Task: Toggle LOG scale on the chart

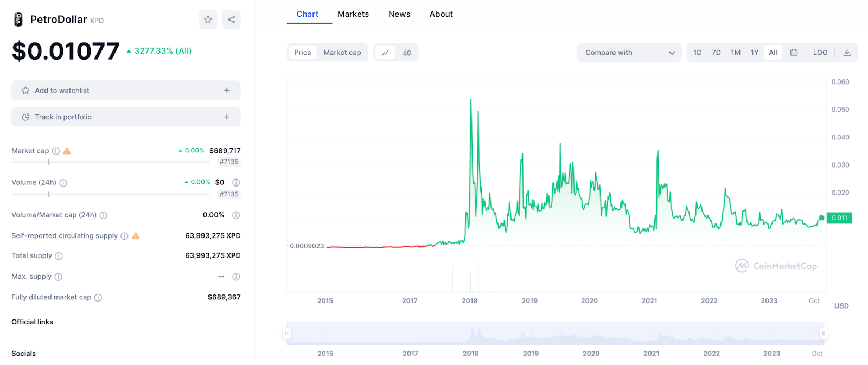Action: pos(820,53)
